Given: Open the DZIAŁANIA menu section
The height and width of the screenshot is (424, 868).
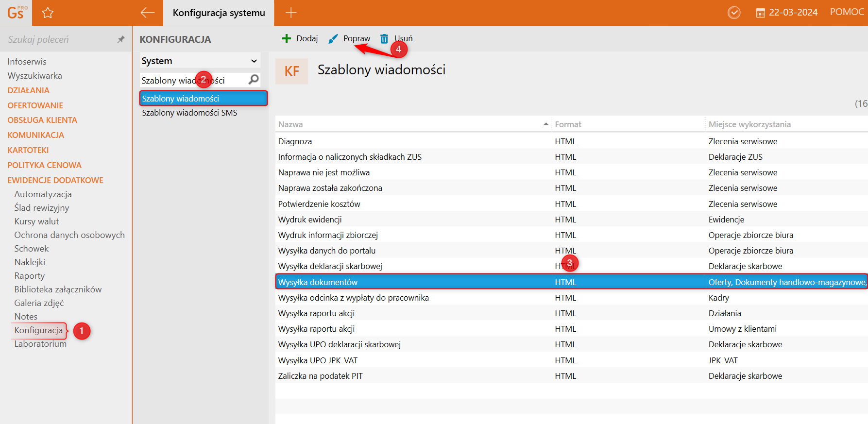Looking at the screenshot, I should pos(29,90).
